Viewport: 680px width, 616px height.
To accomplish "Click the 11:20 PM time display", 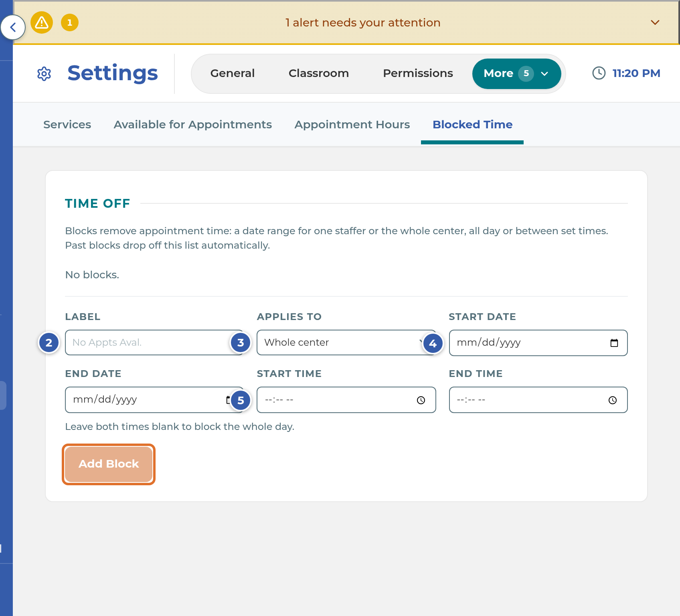I will coord(636,73).
